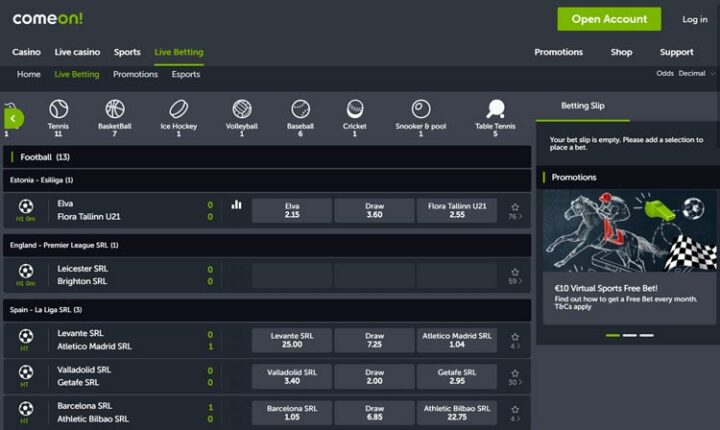Viewport: 720px width, 430px height.
Task: Bet on Athletic Bilbao SRL at 22.75
Action: coord(457,413)
